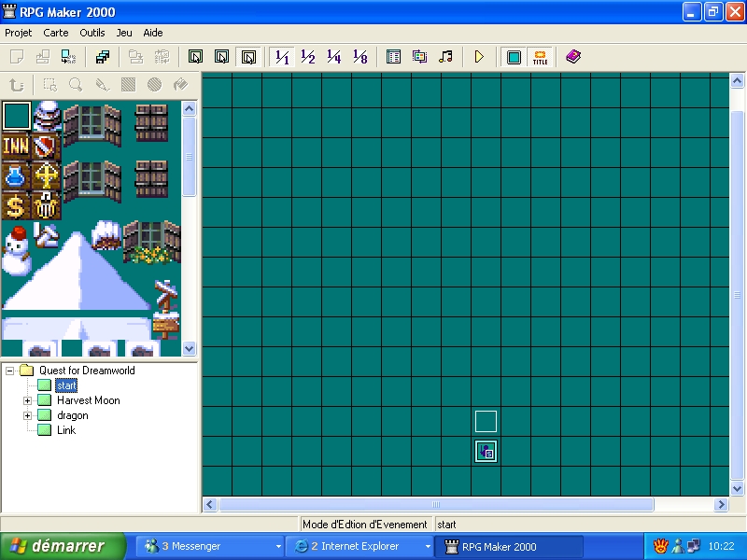Open the purple help book icon
The width and height of the screenshot is (747, 560).
(573, 57)
